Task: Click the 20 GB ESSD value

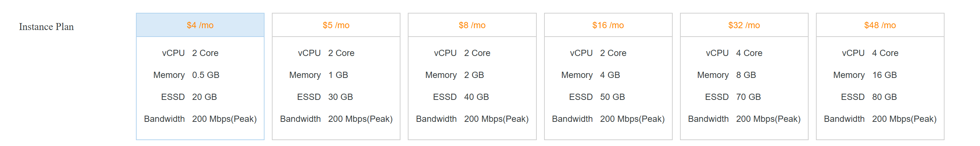Action: (204, 97)
